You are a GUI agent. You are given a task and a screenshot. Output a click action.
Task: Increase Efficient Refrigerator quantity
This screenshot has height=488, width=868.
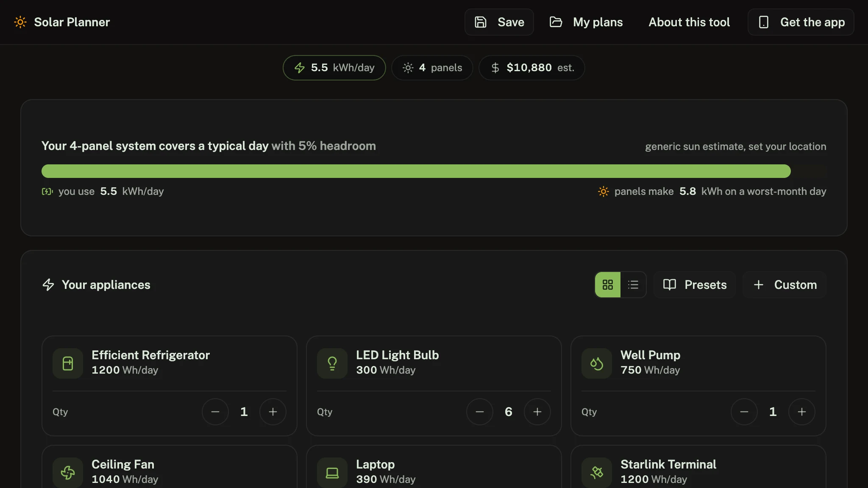[x=273, y=412]
